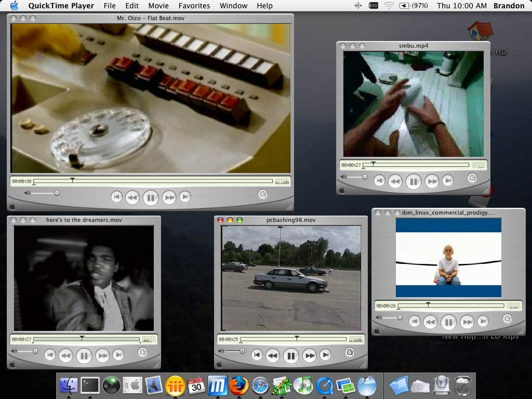Go to start of pcbashing98.mov
Viewport: 532px width, 399px height.
[257, 355]
